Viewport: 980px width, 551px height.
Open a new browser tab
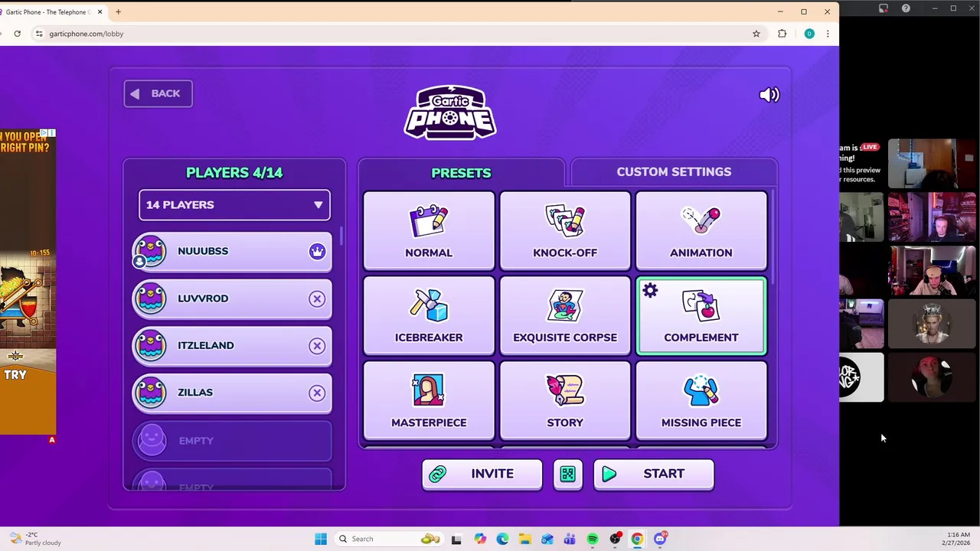(x=118, y=11)
